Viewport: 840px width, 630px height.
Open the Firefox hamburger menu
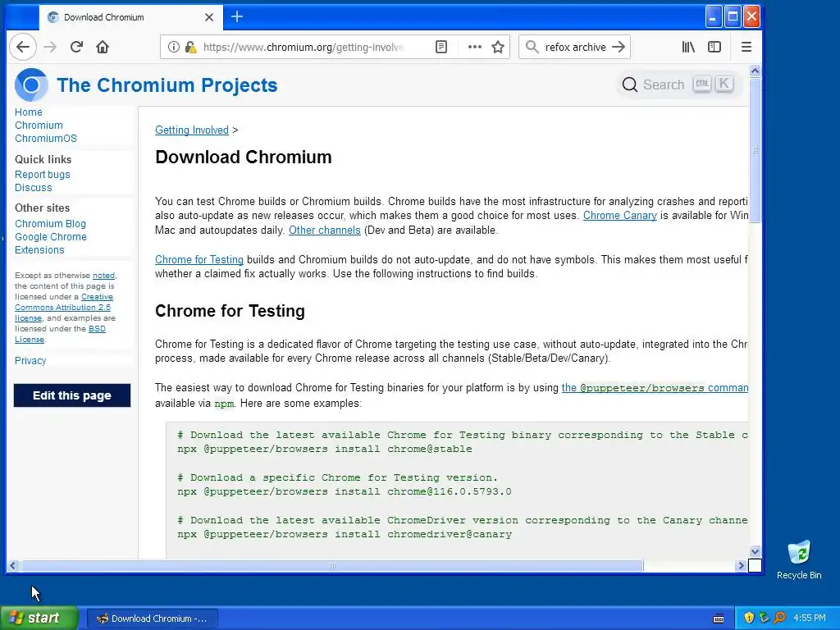point(746,47)
